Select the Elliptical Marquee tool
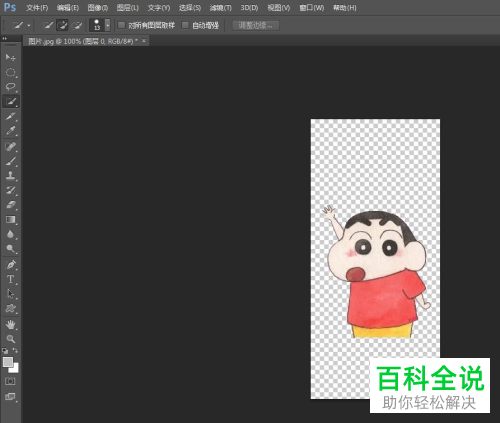Viewport: 500px width, 423px height. [x=10, y=72]
